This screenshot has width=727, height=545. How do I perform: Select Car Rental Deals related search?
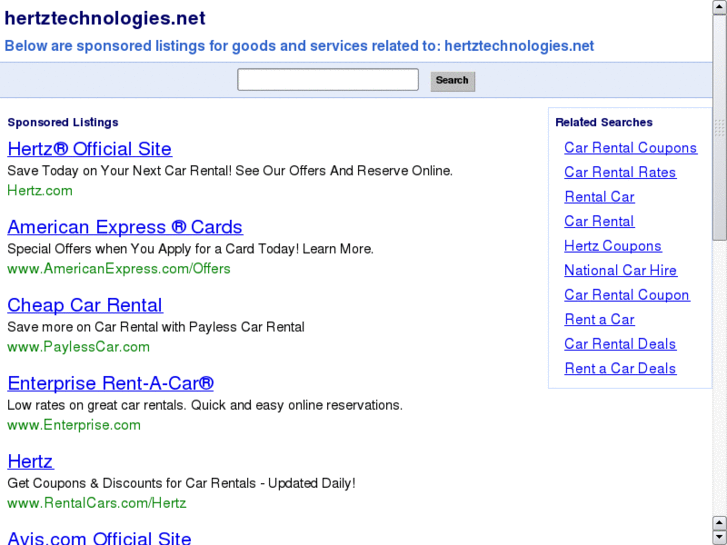pyautogui.click(x=620, y=344)
